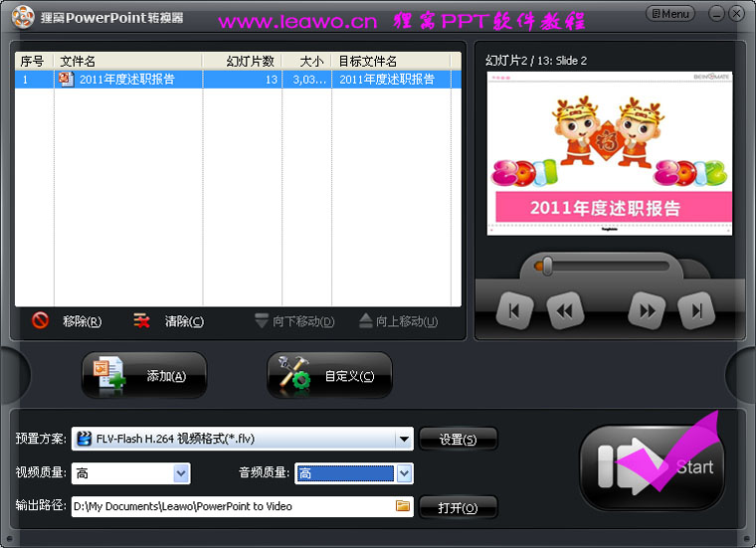The image size is (756, 548).
Task: Click the red Remove (移除) icon
Action: pyautogui.click(x=40, y=320)
